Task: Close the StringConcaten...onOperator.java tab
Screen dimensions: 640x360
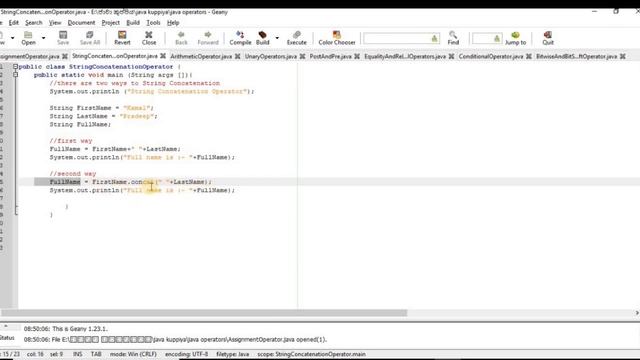Action: 163,56
